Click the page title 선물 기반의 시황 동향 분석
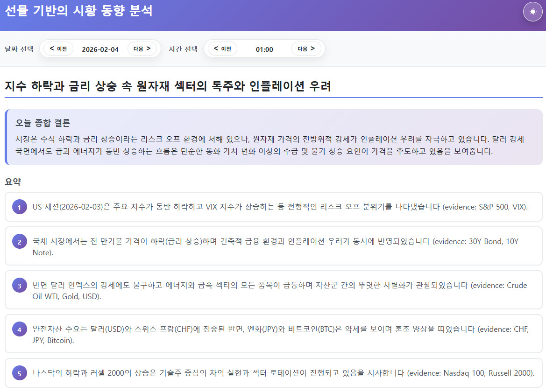Screen dimensions: 546x392 (78, 11)
